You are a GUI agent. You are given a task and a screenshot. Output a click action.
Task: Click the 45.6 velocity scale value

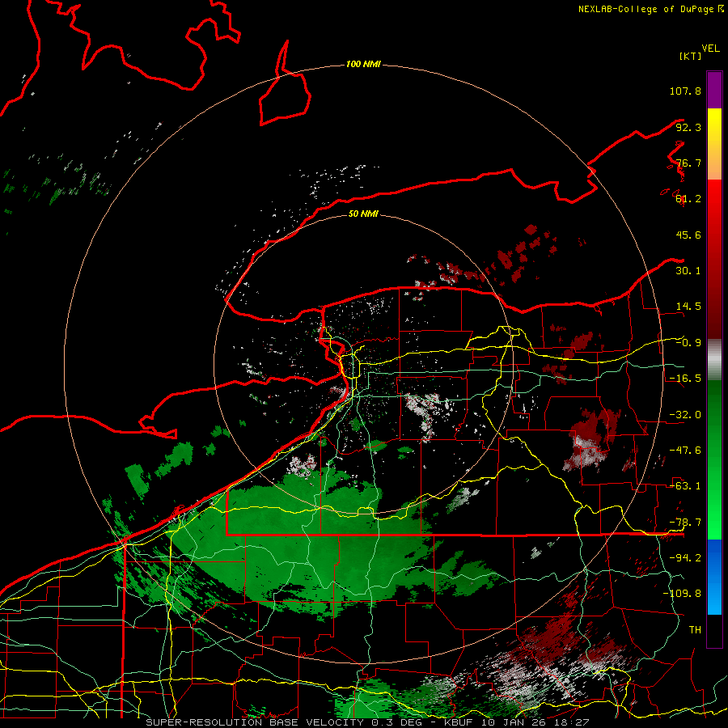coord(688,235)
